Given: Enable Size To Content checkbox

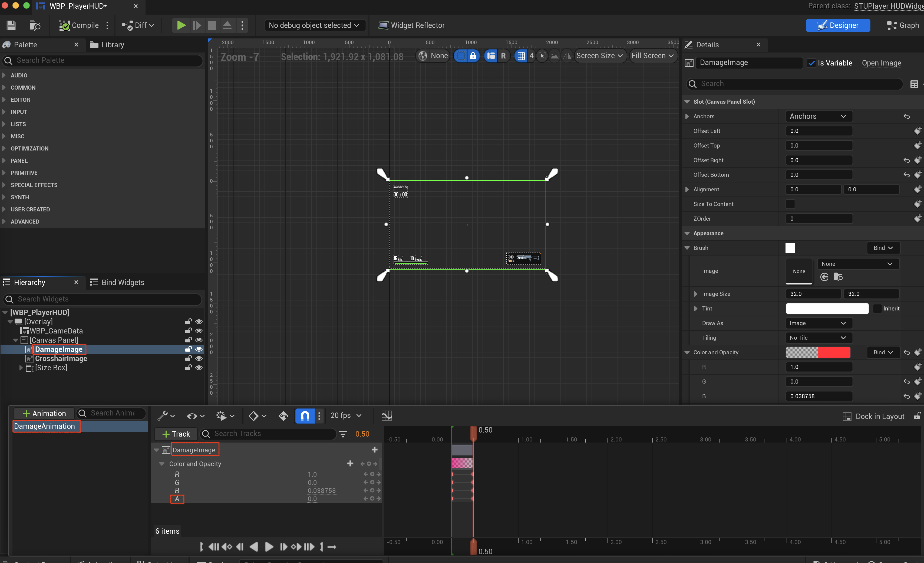Looking at the screenshot, I should (790, 204).
